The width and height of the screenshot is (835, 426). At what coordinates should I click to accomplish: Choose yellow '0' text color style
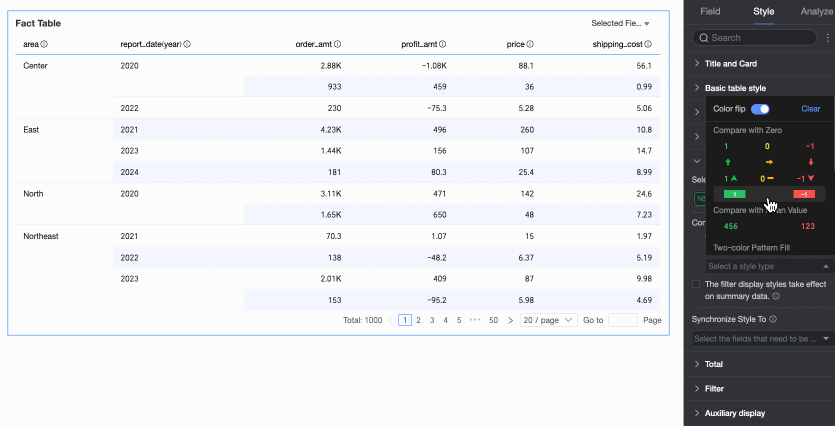click(767, 146)
